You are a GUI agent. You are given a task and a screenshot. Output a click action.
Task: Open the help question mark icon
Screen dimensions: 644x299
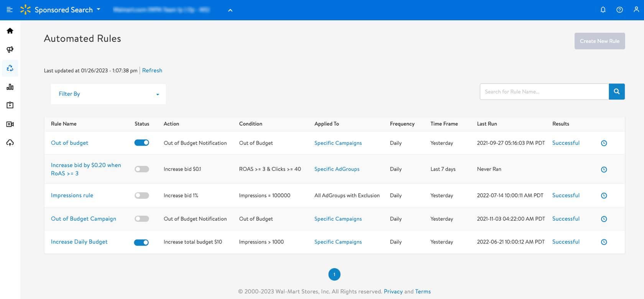click(x=619, y=10)
